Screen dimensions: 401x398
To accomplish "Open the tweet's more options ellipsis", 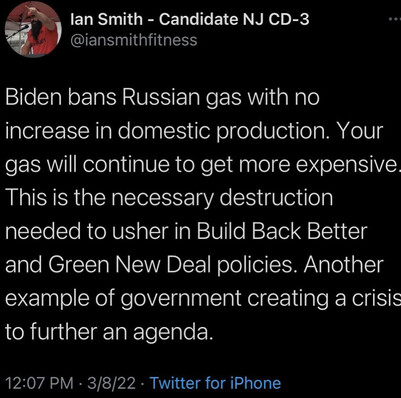I will (395, 20).
